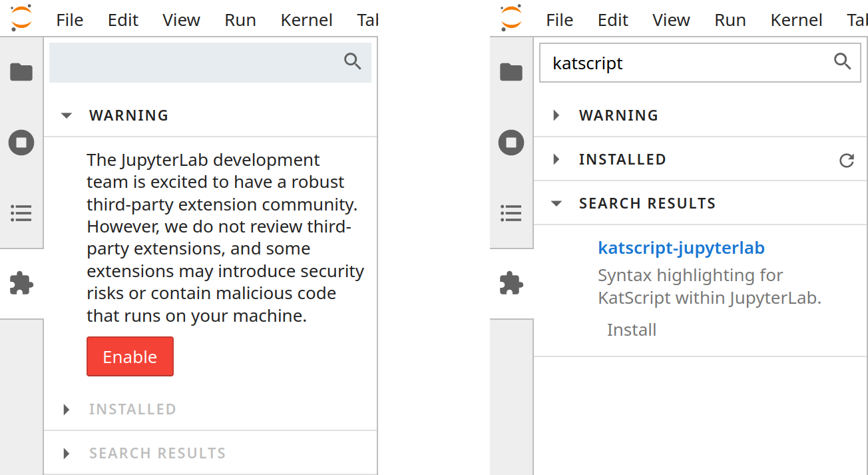Open the file browser folder icon in the left window
This screenshot has width=868, height=475.
coord(21,72)
